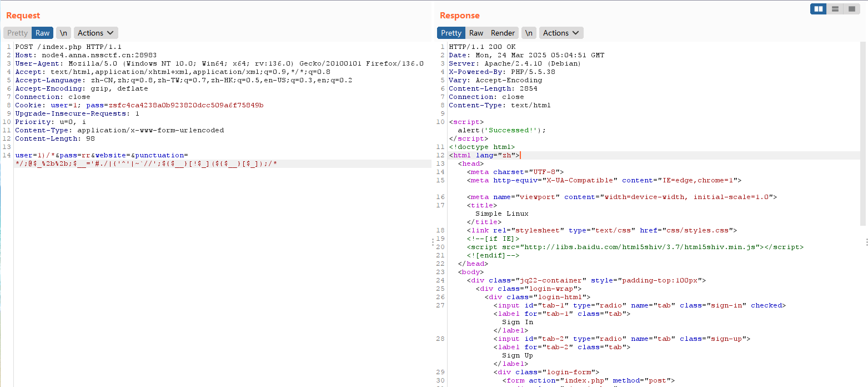This screenshot has height=387, width=868.
Task: Click the drag handle between Request and Response
Action: [x=433, y=242]
